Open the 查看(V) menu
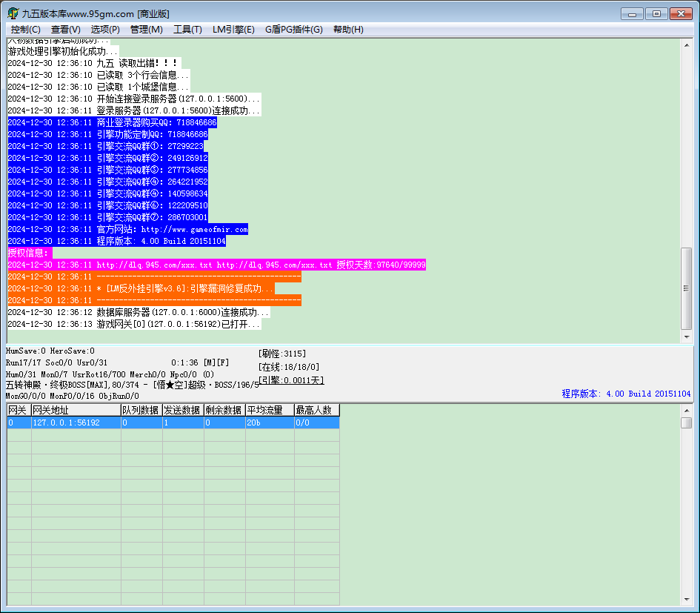 (66, 30)
